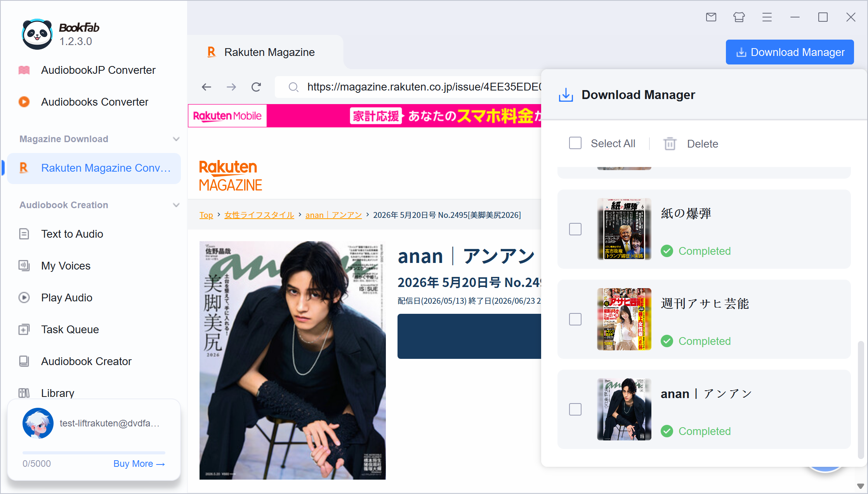This screenshot has height=494, width=868.
Task: Click the Delete trash icon
Action: coord(670,144)
